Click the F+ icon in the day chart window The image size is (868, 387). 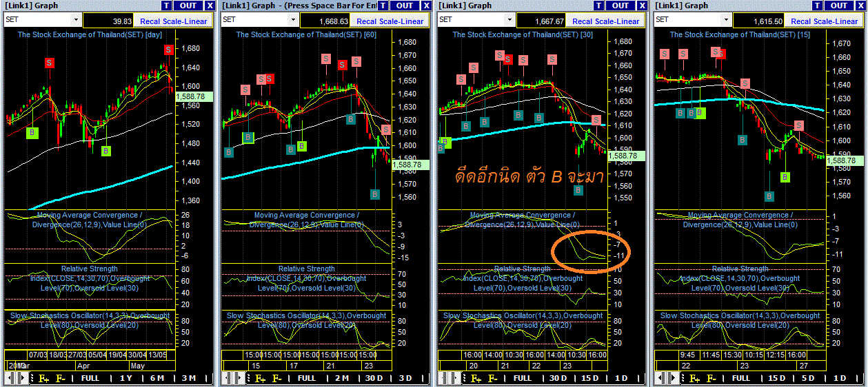coord(43,378)
